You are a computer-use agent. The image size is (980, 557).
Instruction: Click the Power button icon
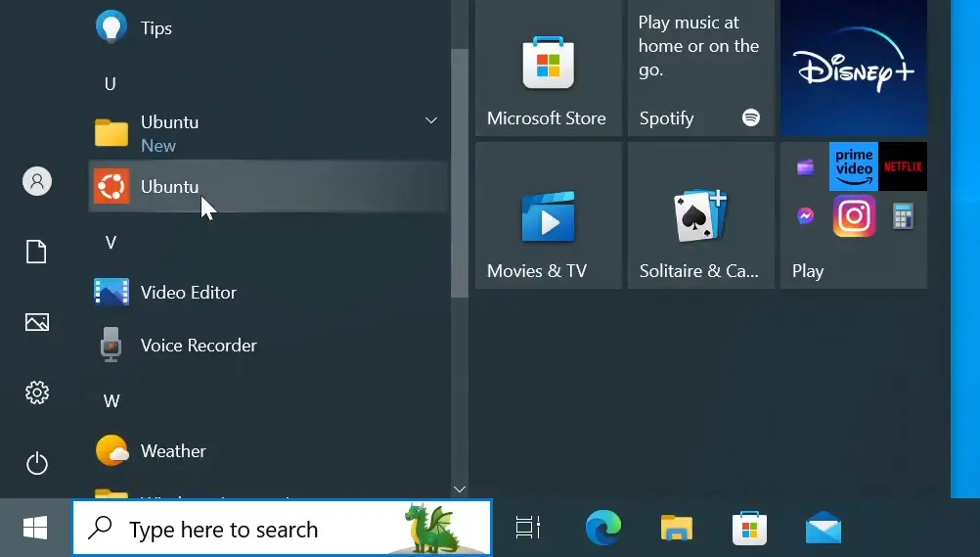37,463
